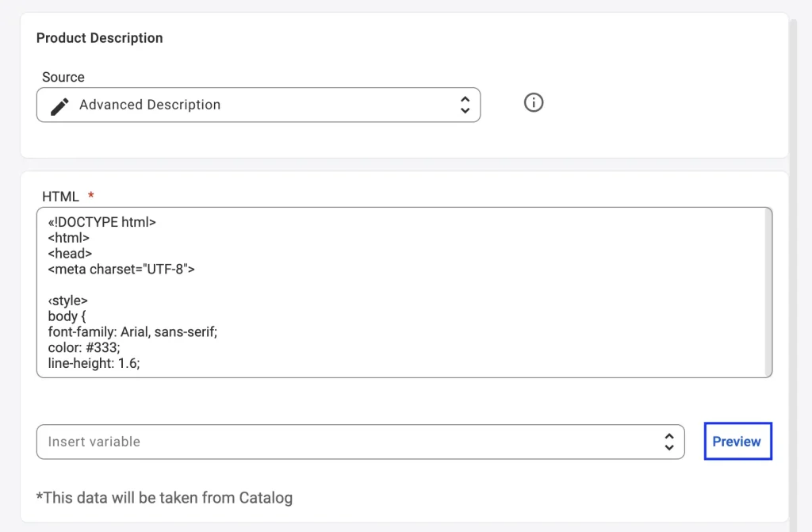
Task: Click the HTML editor's vertical scrollbar
Action: tap(768, 292)
